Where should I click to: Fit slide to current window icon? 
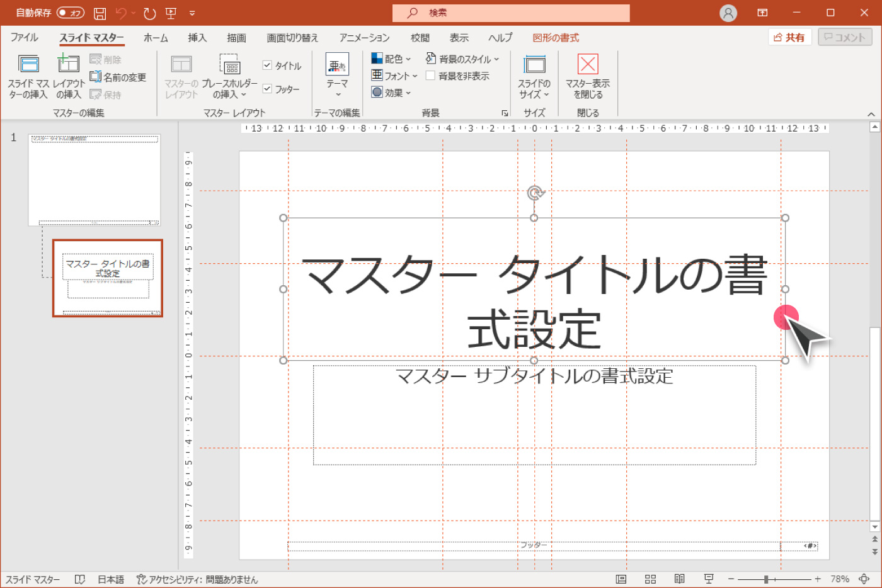[864, 579]
